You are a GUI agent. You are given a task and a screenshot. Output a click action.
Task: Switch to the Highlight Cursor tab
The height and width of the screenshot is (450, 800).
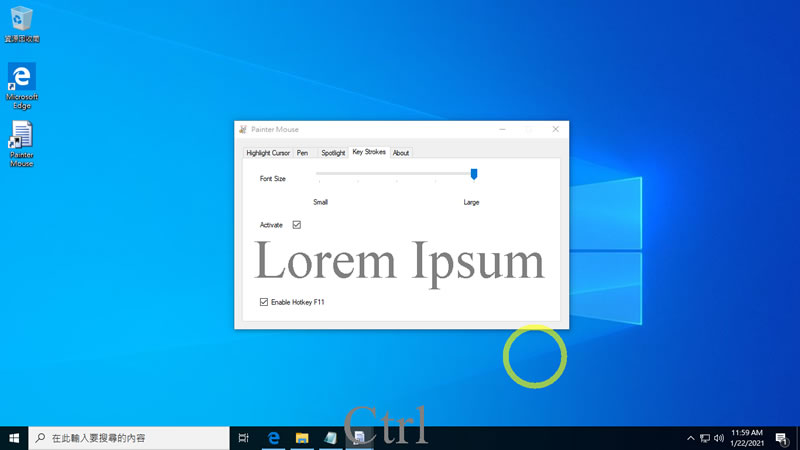tap(268, 153)
